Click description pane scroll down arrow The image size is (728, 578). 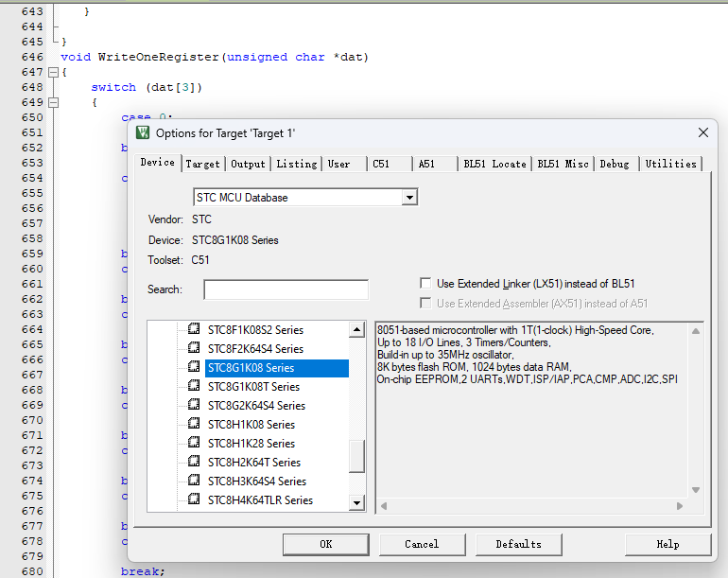click(696, 490)
